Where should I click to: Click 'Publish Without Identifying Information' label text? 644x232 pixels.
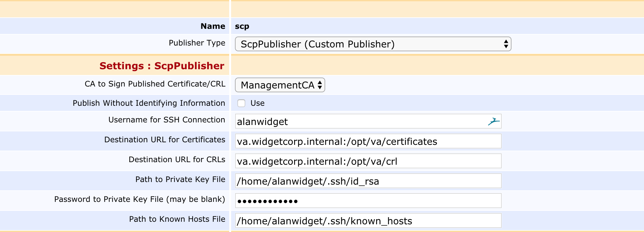tap(149, 103)
